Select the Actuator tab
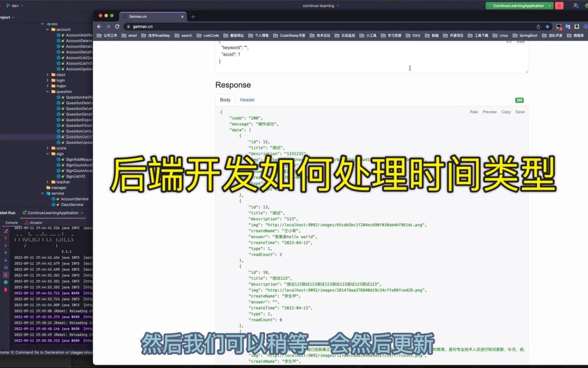 tap(33, 223)
